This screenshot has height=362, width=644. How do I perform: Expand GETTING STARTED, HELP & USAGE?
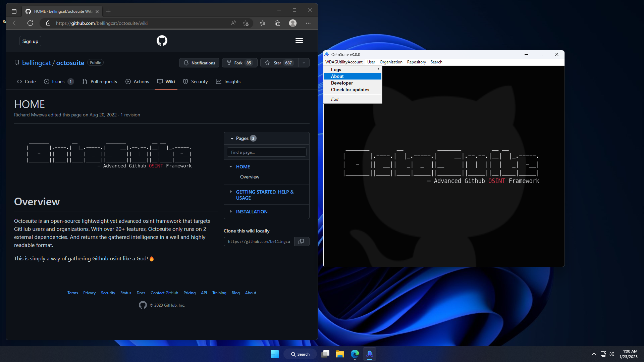click(231, 192)
